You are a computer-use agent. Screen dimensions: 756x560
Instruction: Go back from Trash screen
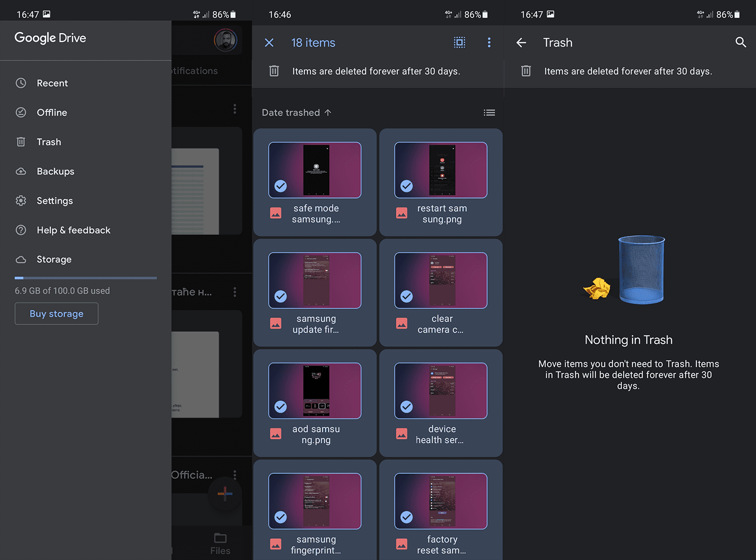coord(521,43)
